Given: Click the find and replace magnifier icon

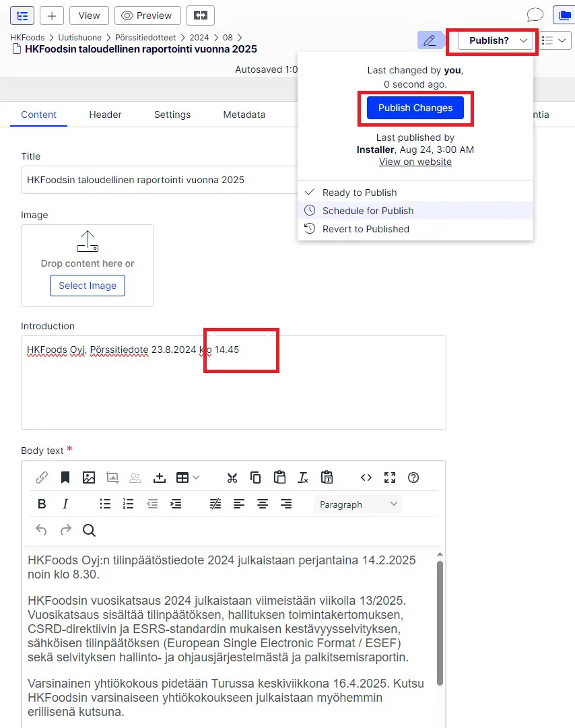Looking at the screenshot, I should pyautogui.click(x=89, y=530).
